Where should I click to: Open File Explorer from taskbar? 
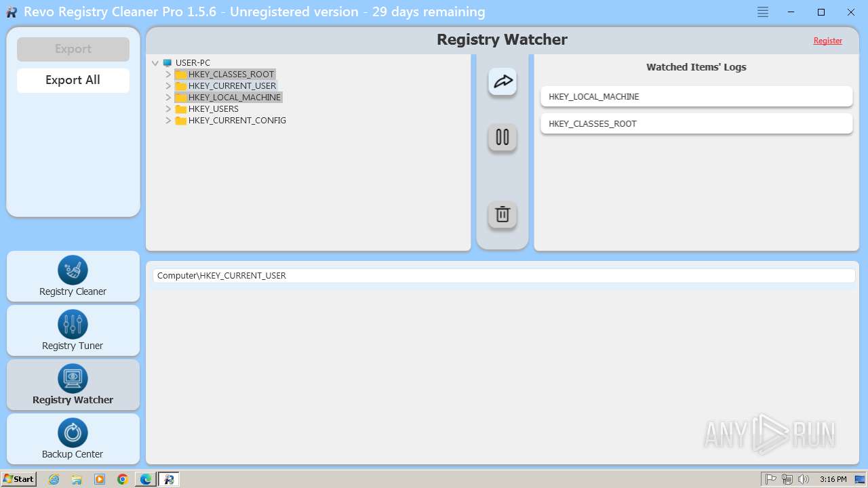[77, 479]
